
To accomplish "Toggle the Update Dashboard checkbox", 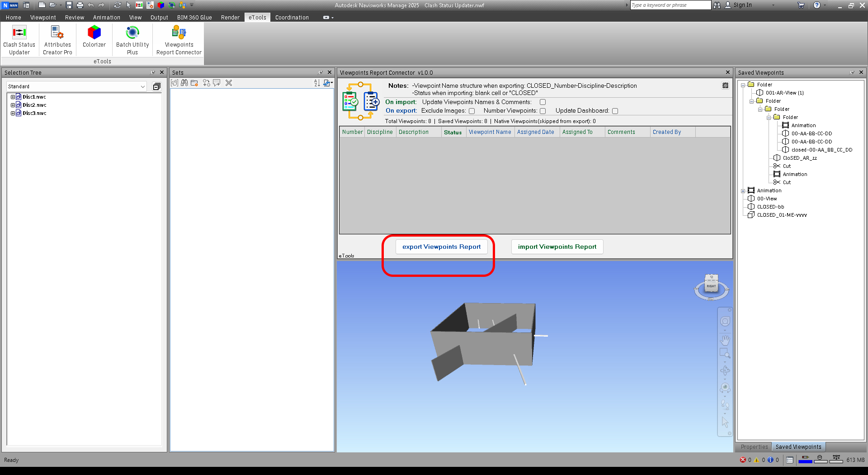I will [615, 111].
